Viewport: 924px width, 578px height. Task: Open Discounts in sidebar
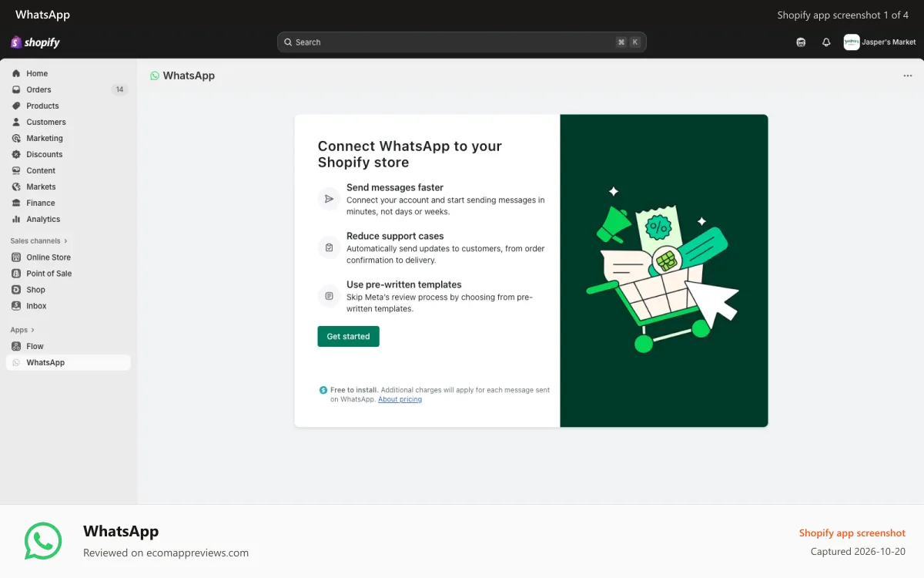(45, 154)
